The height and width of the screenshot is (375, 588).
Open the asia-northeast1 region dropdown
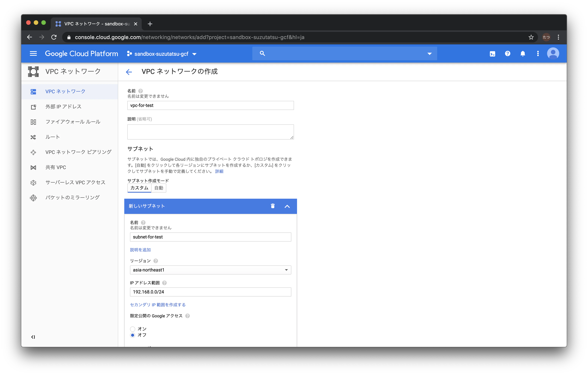click(210, 270)
